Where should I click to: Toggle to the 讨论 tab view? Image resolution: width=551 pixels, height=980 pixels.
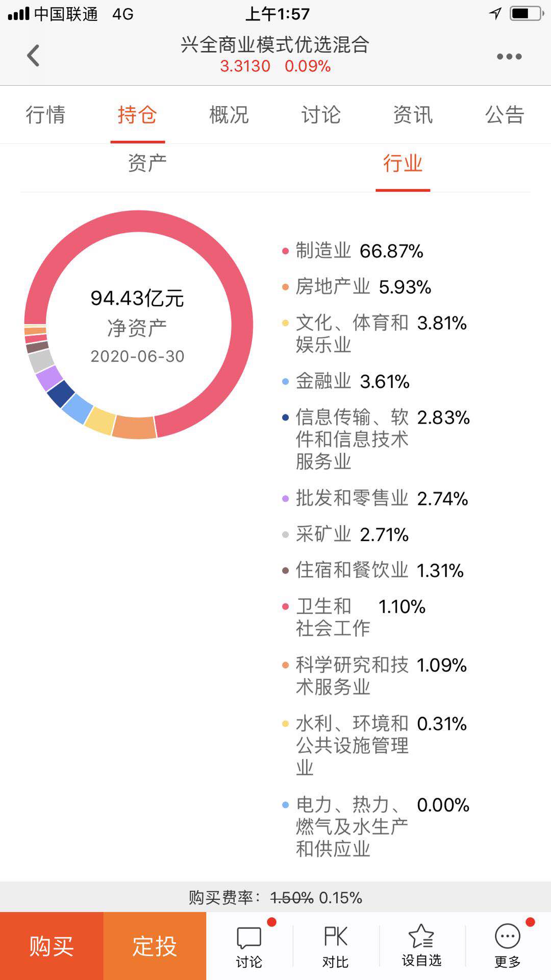pyautogui.click(x=321, y=115)
